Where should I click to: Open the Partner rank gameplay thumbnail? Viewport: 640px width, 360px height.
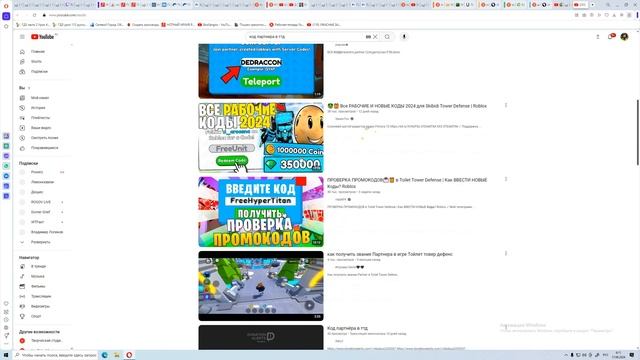[x=261, y=286]
